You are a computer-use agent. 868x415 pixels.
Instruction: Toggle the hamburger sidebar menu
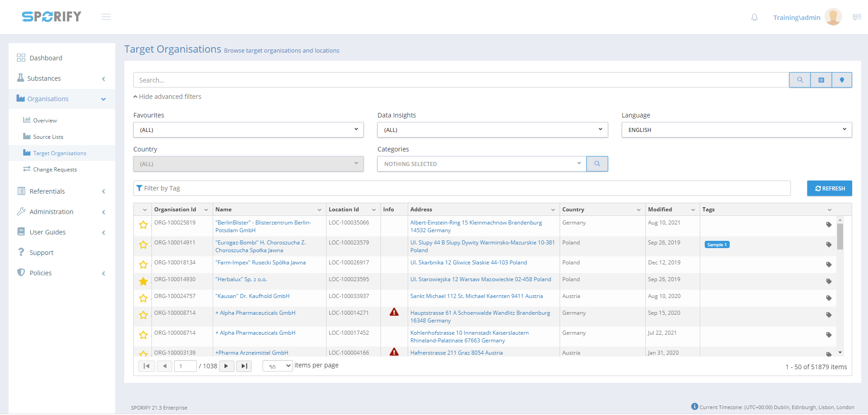[x=106, y=17]
